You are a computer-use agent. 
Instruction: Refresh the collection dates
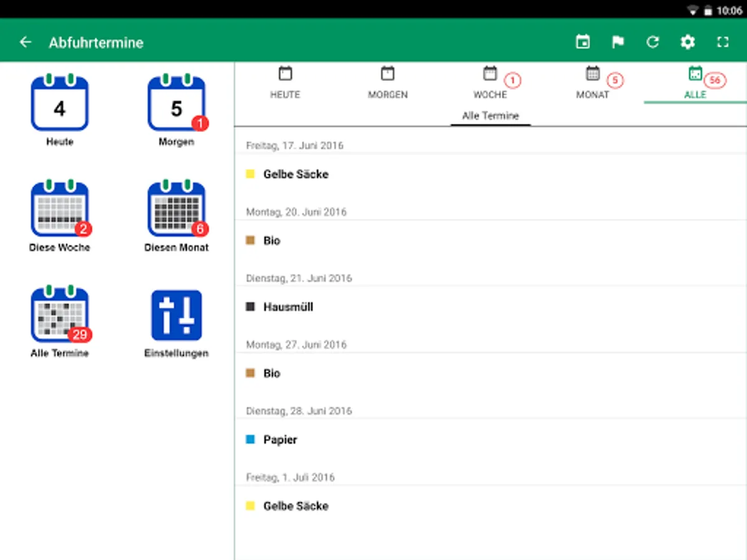(x=652, y=42)
